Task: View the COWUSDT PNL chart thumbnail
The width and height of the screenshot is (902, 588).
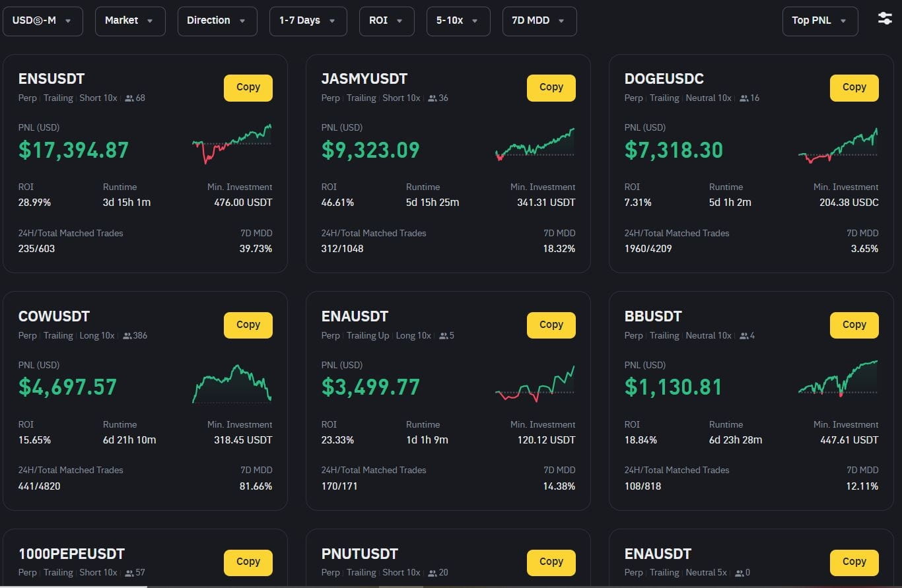Action: point(232,384)
